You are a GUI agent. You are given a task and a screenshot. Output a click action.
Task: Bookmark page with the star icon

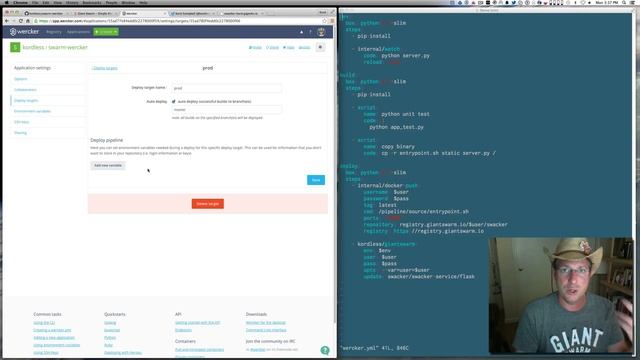(x=324, y=21)
